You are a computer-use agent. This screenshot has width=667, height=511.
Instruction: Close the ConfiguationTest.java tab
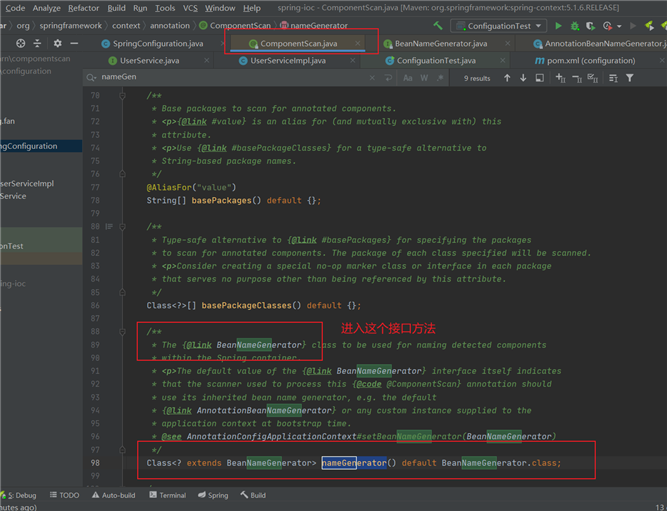tap(502, 60)
